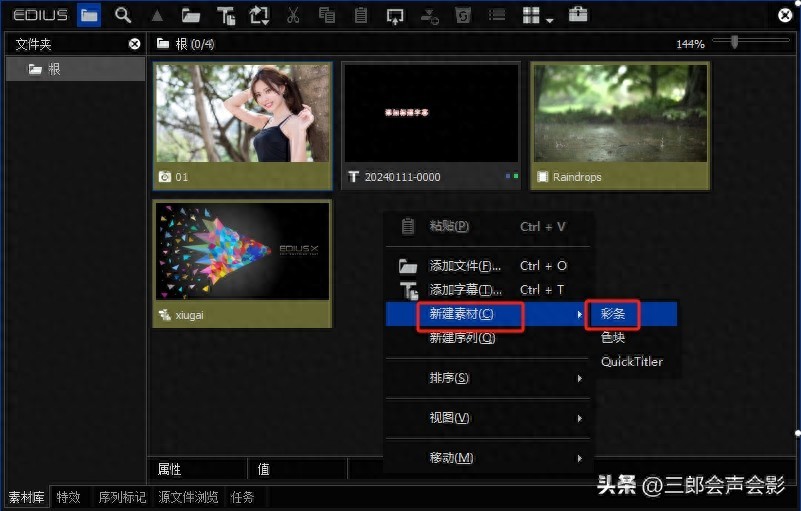Select the Raindrops clip thumbnail
This screenshot has height=511, width=801.
tap(620, 125)
